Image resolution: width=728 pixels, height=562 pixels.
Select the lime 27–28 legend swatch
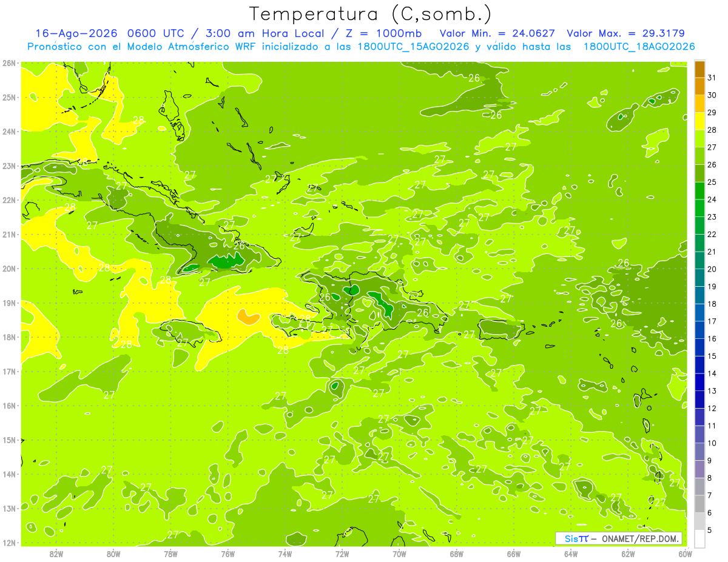699,138
